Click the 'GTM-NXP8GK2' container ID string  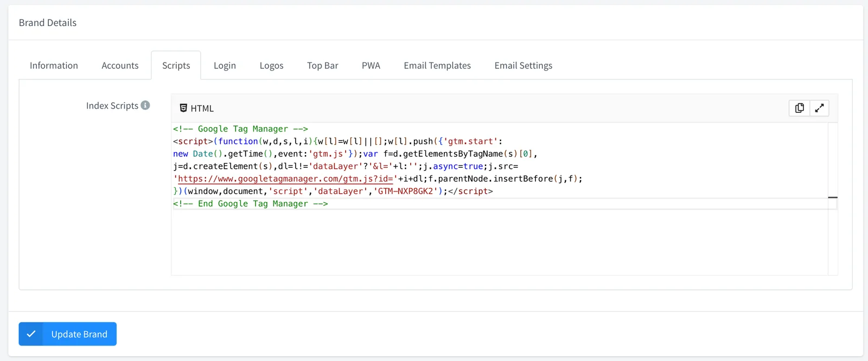coord(405,191)
